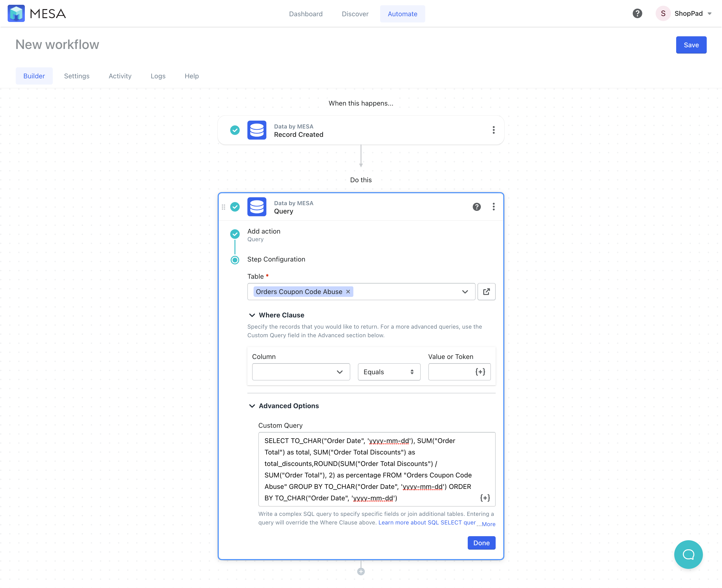Click the Record Created trigger title
Screen dimensions: 722x588
point(299,134)
